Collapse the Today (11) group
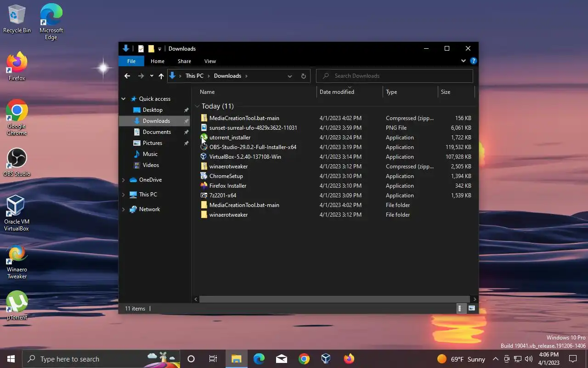The height and width of the screenshot is (368, 588). tap(197, 106)
